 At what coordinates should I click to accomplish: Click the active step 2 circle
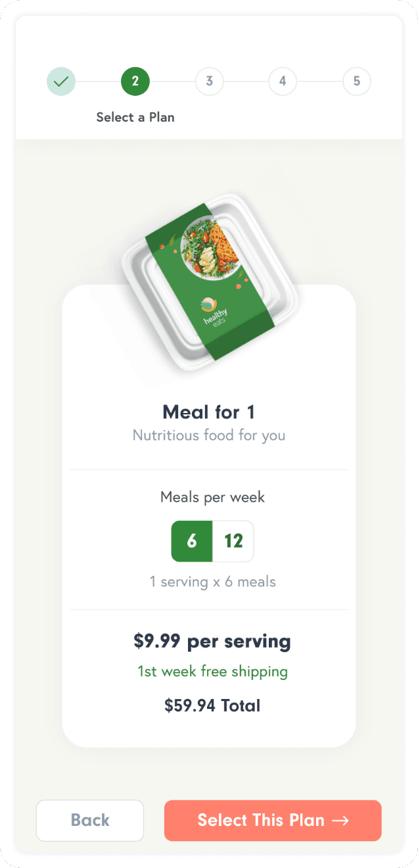pos(135,82)
